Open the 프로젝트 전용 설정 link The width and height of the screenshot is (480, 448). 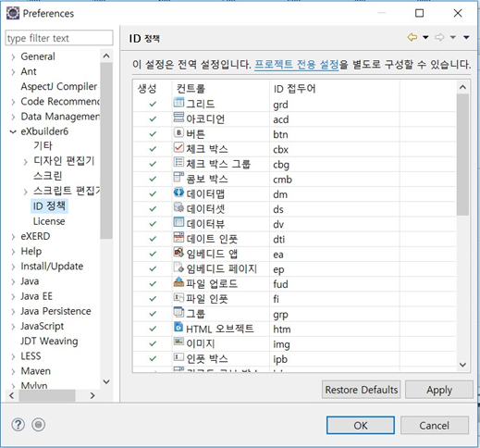click(x=297, y=65)
